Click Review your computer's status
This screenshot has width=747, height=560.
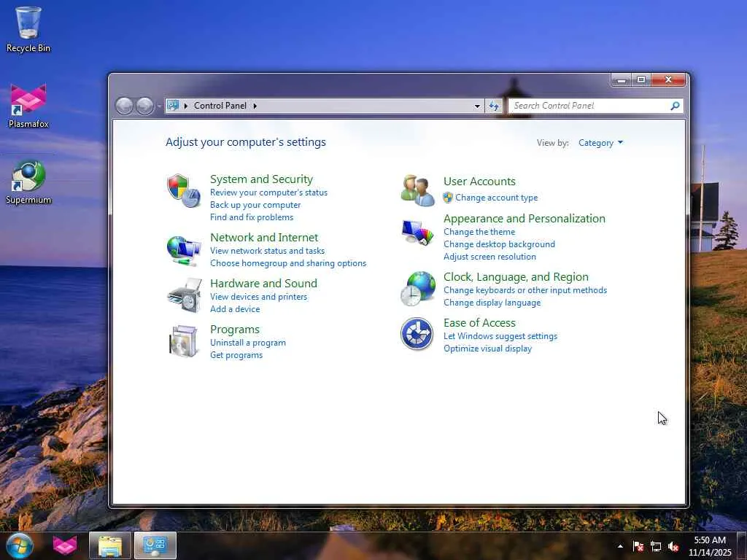pyautogui.click(x=268, y=192)
